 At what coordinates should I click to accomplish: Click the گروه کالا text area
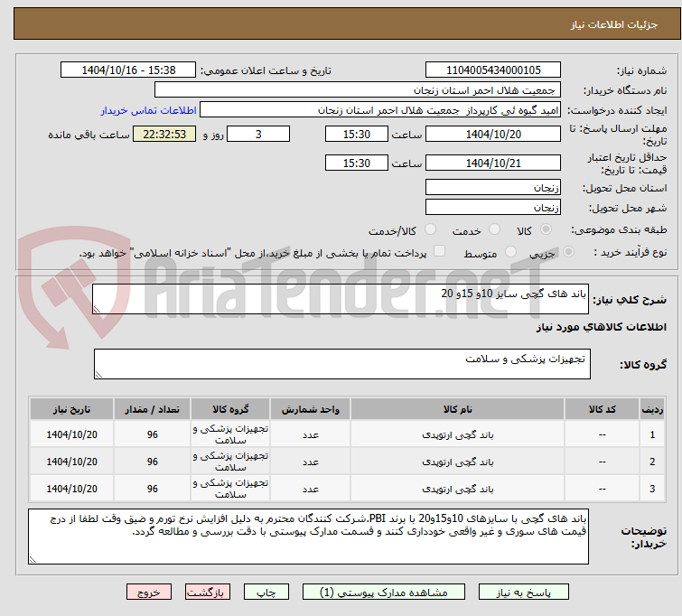341,364
